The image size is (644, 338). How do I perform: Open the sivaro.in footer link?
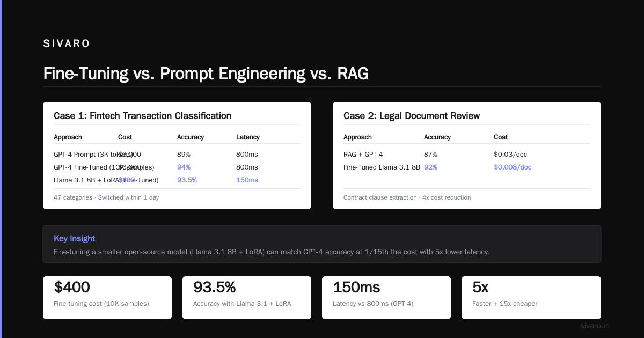click(595, 326)
